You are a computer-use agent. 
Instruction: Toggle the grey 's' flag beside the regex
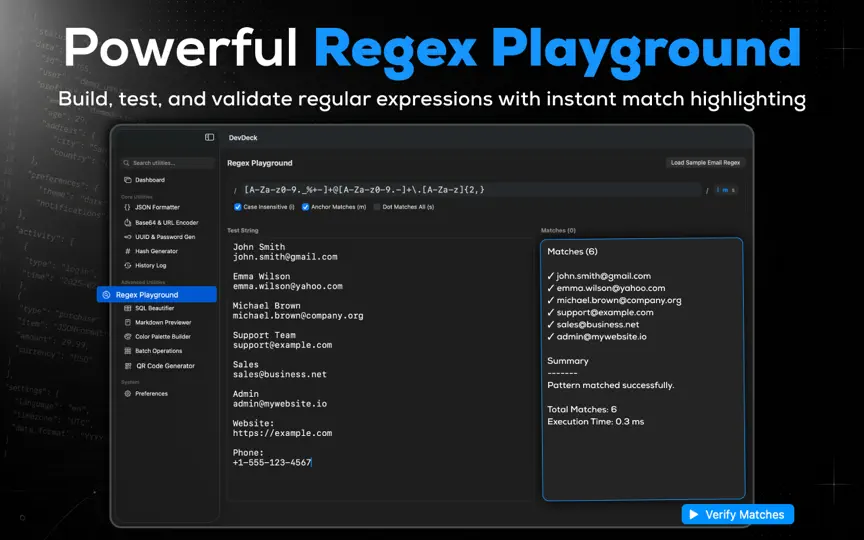point(733,190)
